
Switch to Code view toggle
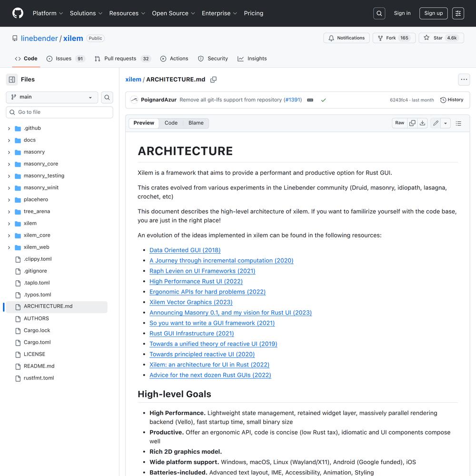pyautogui.click(x=171, y=123)
